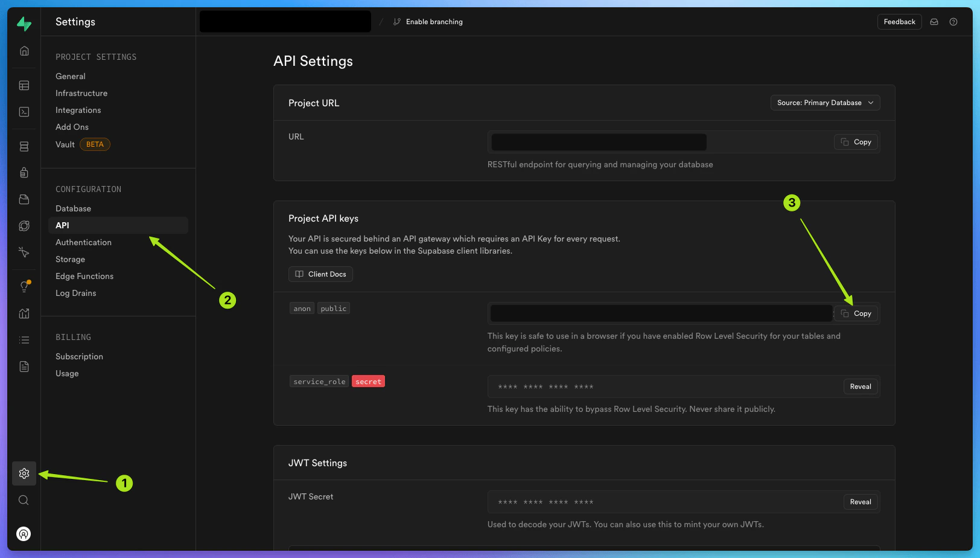Screen dimensions: 980x558
Task: Switch to the Authentication configuration section
Action: click(83, 242)
